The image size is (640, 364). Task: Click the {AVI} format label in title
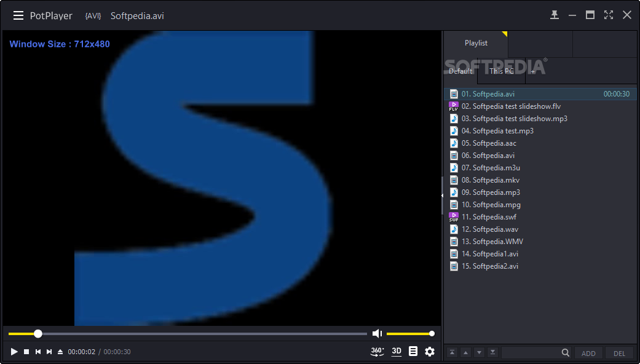click(x=93, y=16)
